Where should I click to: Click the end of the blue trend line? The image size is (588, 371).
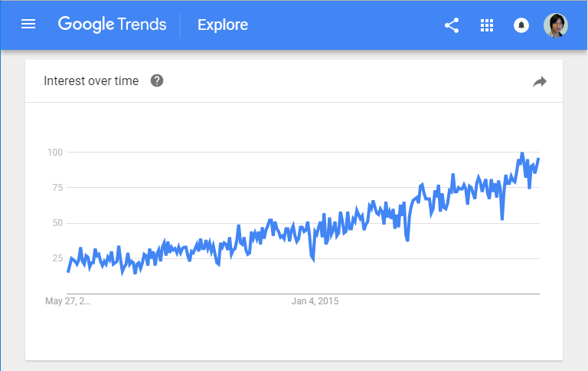pyautogui.click(x=538, y=159)
